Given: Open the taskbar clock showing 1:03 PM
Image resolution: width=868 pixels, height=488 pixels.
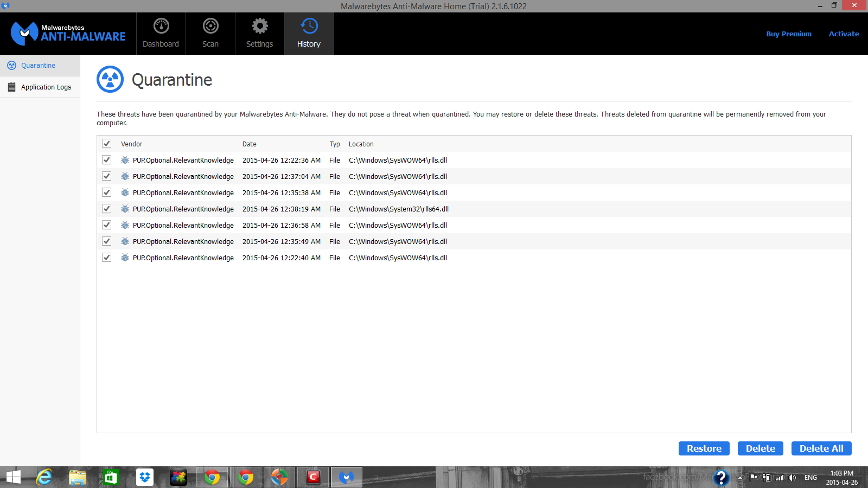Looking at the screenshot, I should coord(842,478).
